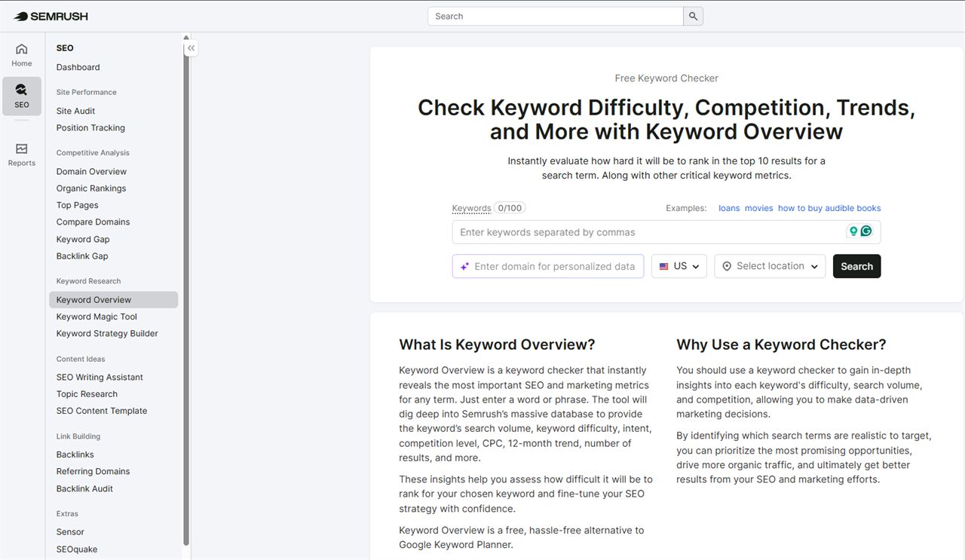Click the green Grammarly icon in keywords field
Screen dimensions: 965x560
(x=866, y=231)
